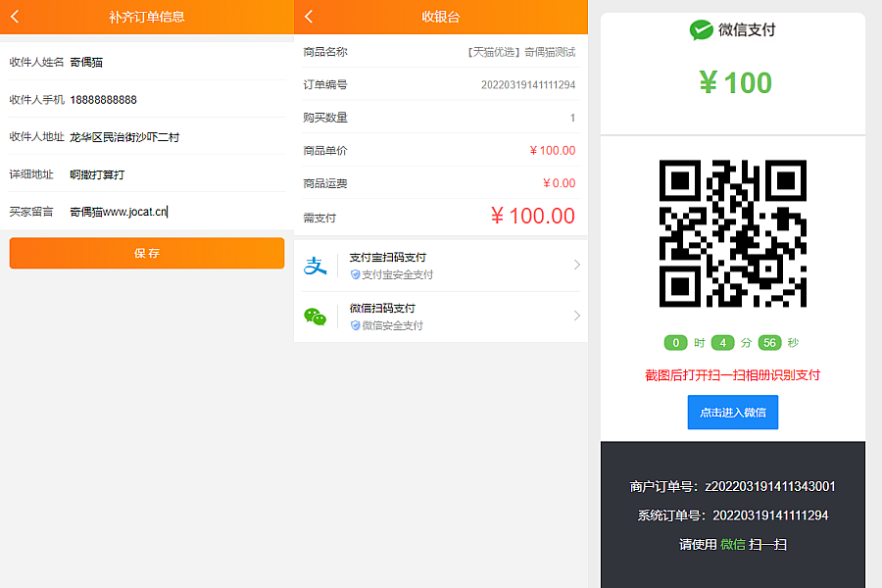This screenshot has height=588, width=882.
Task: Click the WeChat payment QR code
Action: (x=733, y=233)
